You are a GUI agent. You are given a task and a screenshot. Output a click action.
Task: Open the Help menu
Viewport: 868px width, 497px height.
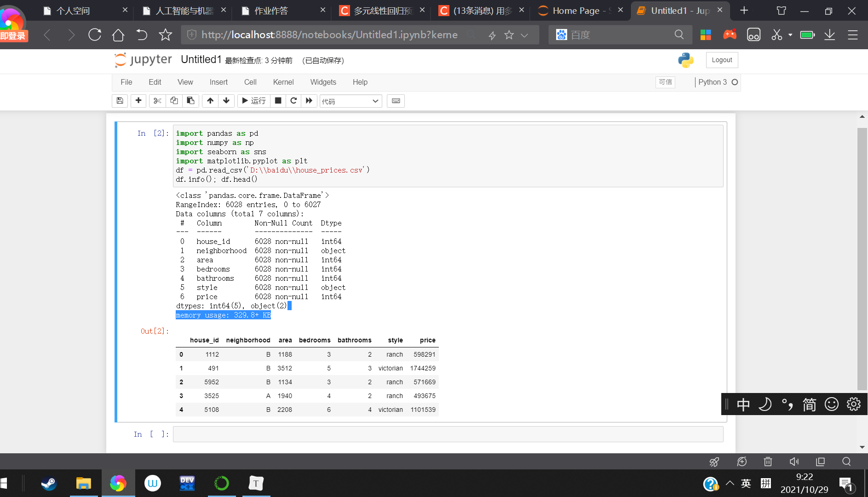point(360,82)
